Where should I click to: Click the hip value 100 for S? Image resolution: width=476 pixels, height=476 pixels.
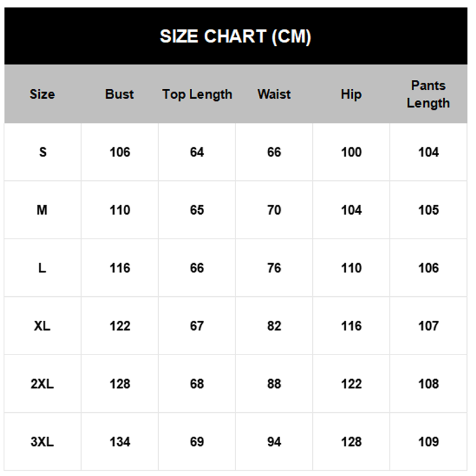tap(351, 152)
